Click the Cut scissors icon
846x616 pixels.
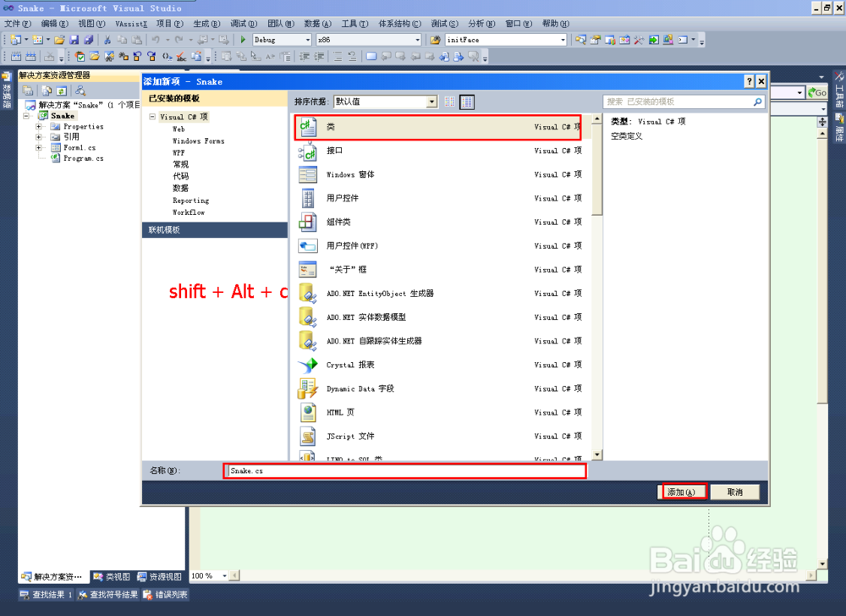point(107,40)
